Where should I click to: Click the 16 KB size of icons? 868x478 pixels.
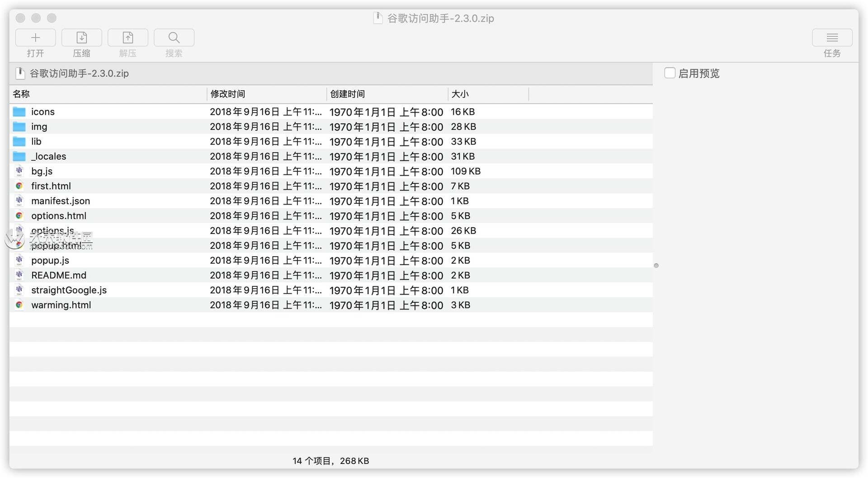[462, 112]
